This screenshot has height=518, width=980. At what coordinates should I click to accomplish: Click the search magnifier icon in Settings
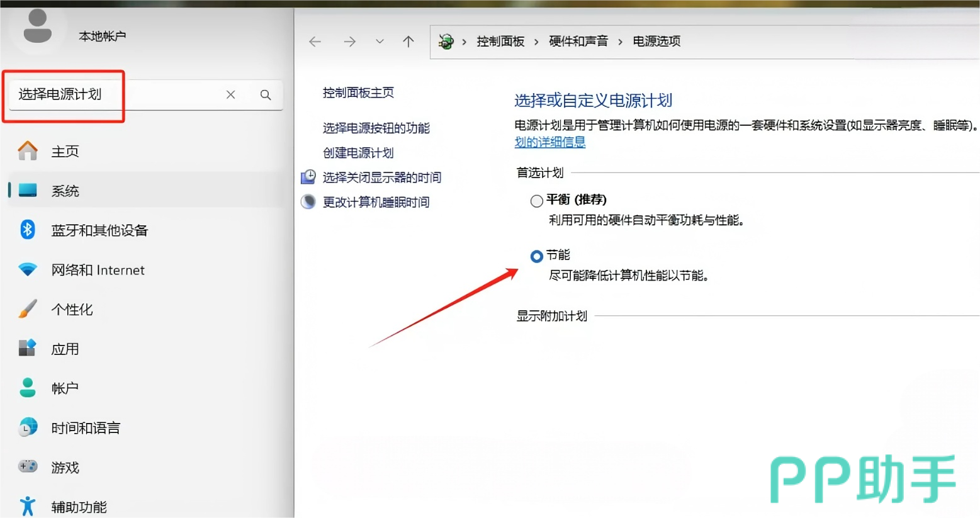[266, 95]
